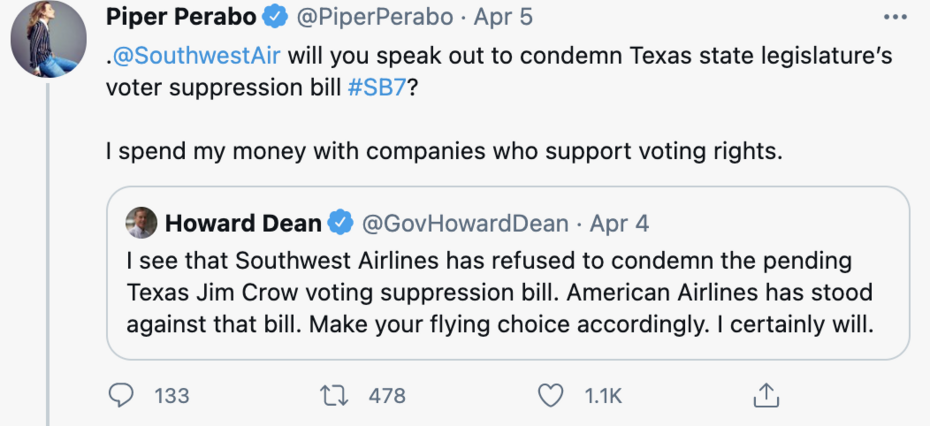Screen dimensions: 930x426
Task: Like the tweet with heart icon
Action: [551, 396]
